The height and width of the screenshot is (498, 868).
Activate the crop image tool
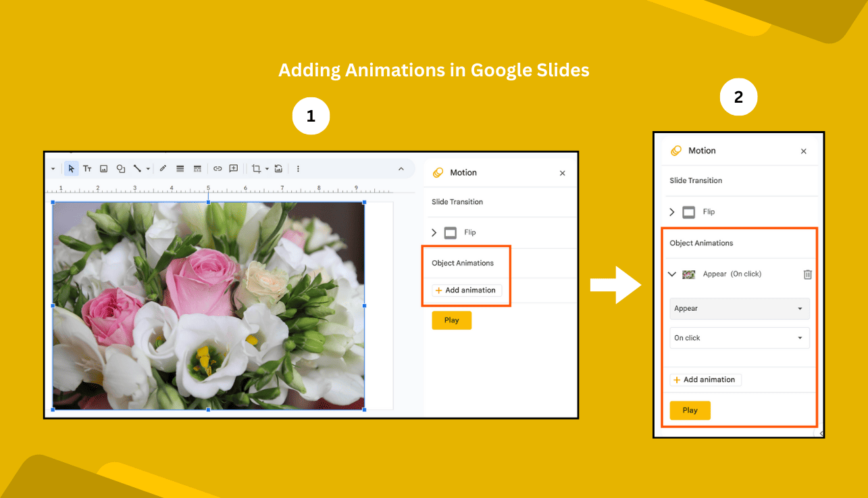pos(257,168)
